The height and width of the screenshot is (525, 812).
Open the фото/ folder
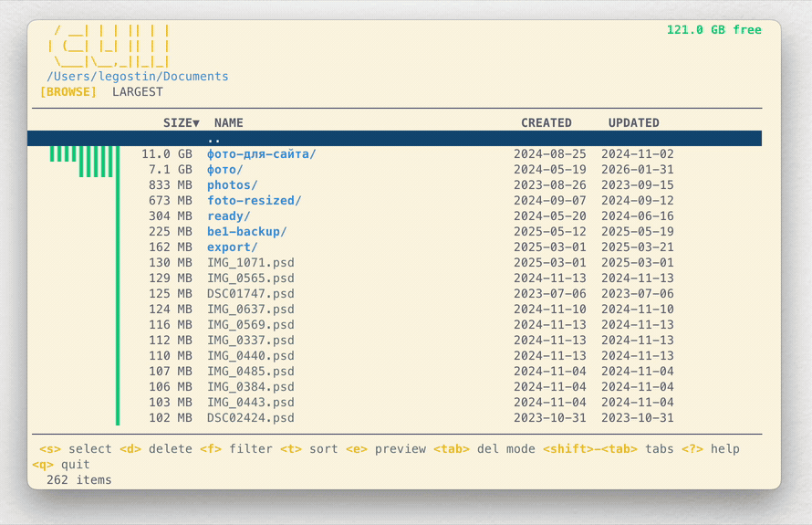[x=224, y=170]
